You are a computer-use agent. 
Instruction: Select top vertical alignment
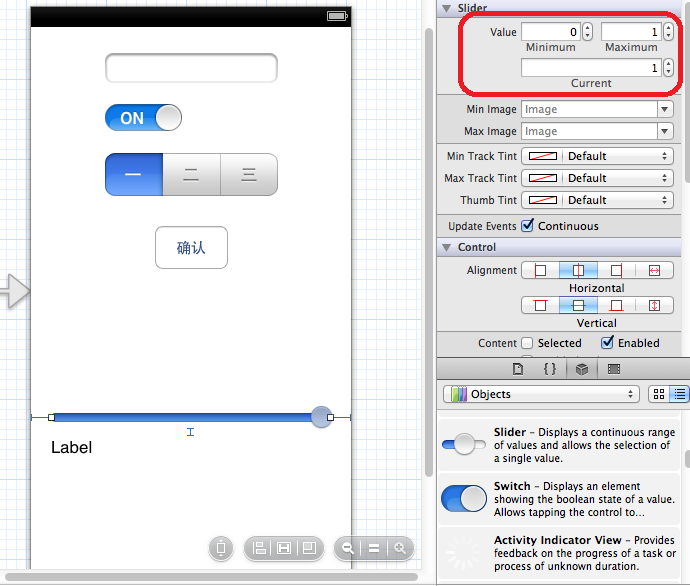540,305
